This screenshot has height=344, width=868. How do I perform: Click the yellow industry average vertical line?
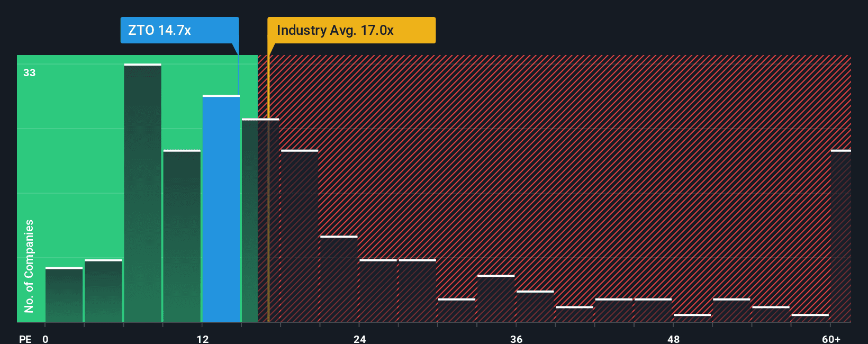tap(268, 212)
